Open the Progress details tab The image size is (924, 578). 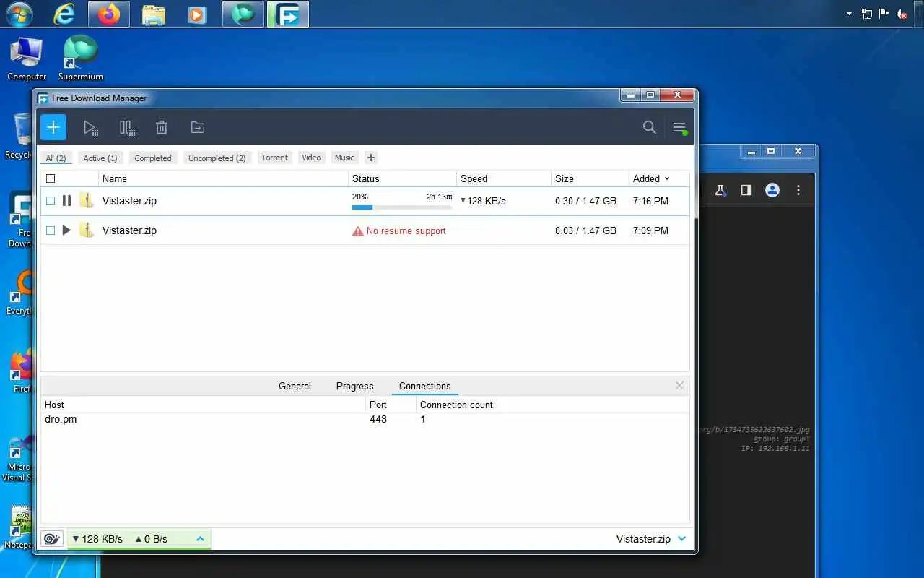(354, 386)
